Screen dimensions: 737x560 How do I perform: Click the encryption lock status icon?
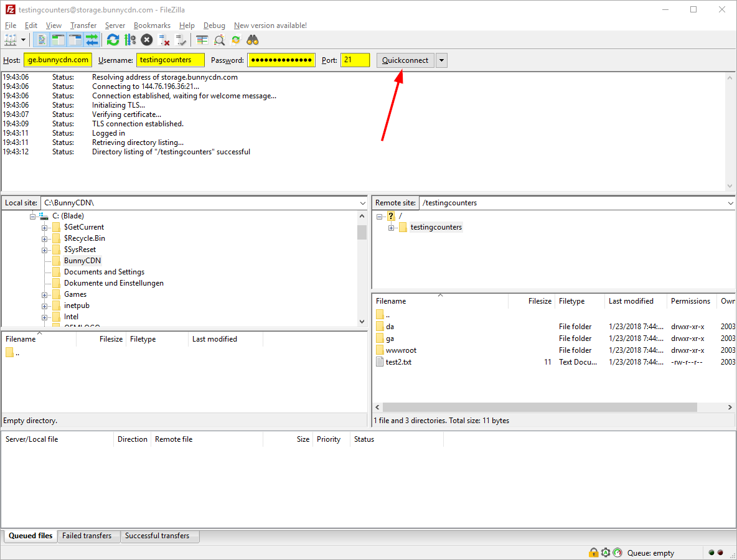click(594, 553)
